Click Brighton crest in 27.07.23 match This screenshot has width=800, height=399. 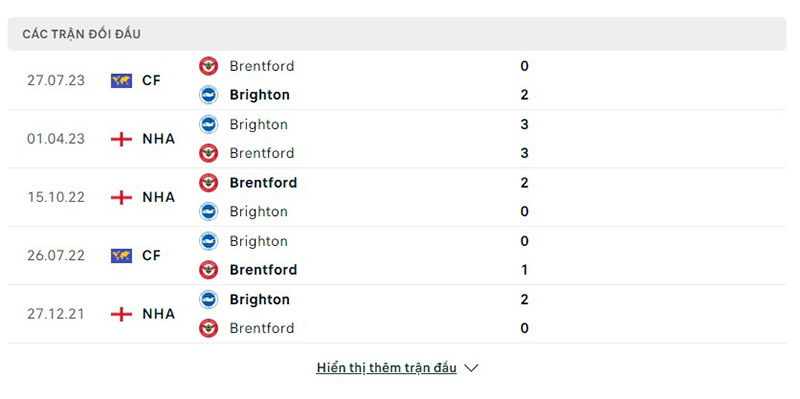[209, 95]
